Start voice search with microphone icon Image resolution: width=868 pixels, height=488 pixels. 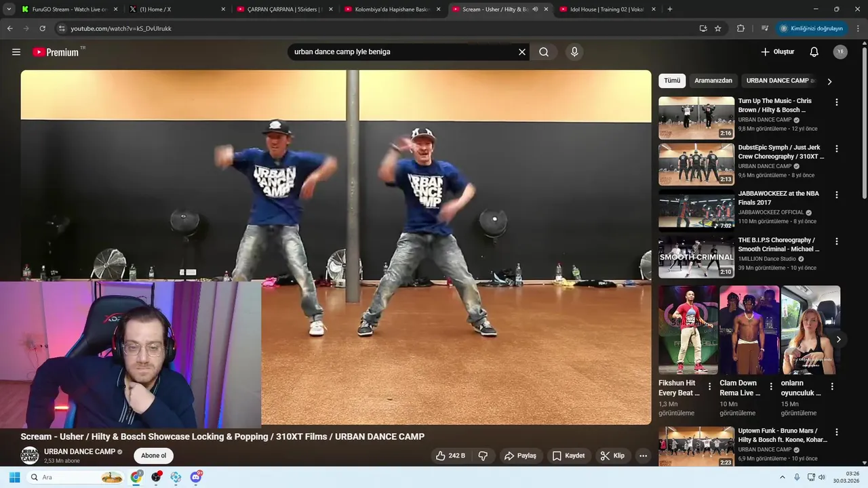574,52
